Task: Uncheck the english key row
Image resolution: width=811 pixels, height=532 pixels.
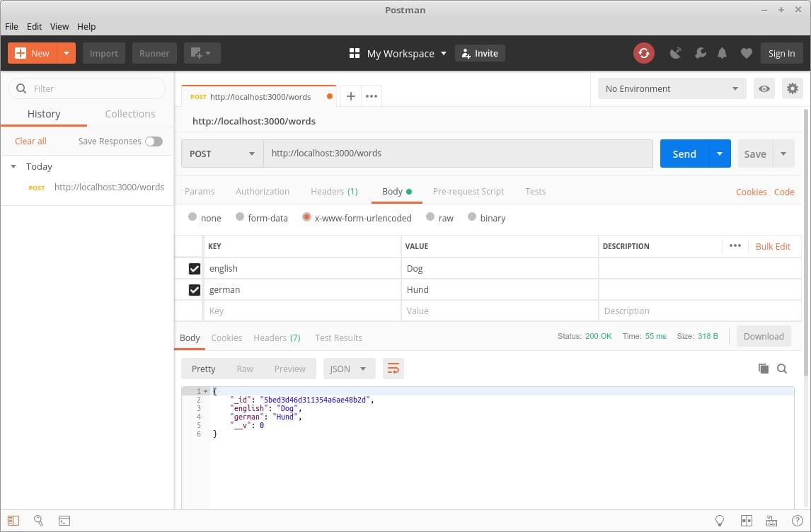Action: coord(194,268)
